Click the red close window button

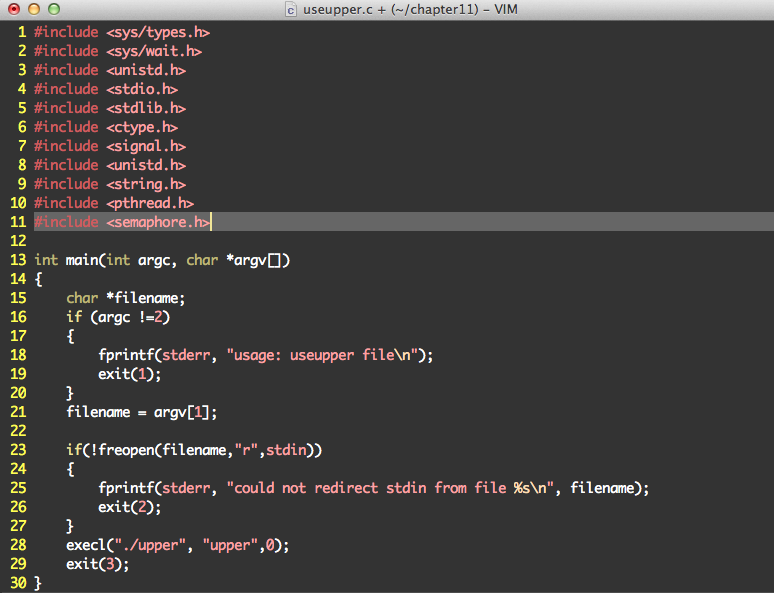point(14,9)
